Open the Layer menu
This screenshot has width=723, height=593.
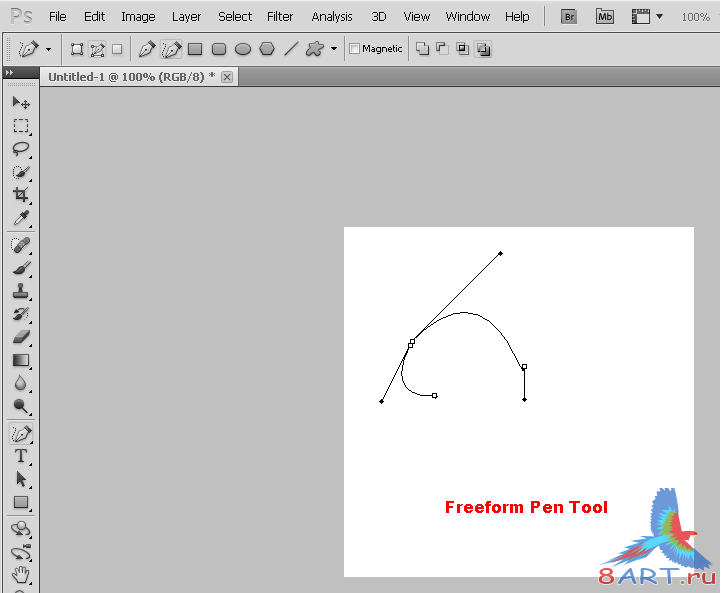[x=186, y=17]
